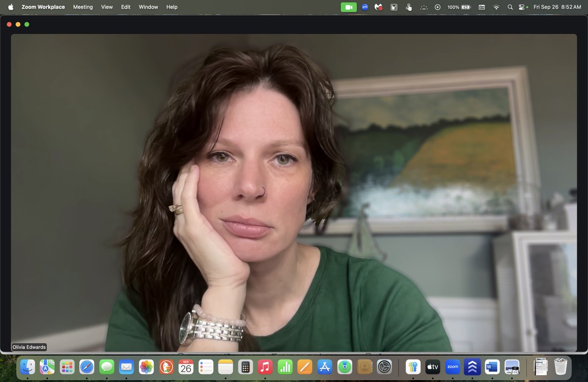
Task: Open Contacts from the dock
Action: point(364,366)
